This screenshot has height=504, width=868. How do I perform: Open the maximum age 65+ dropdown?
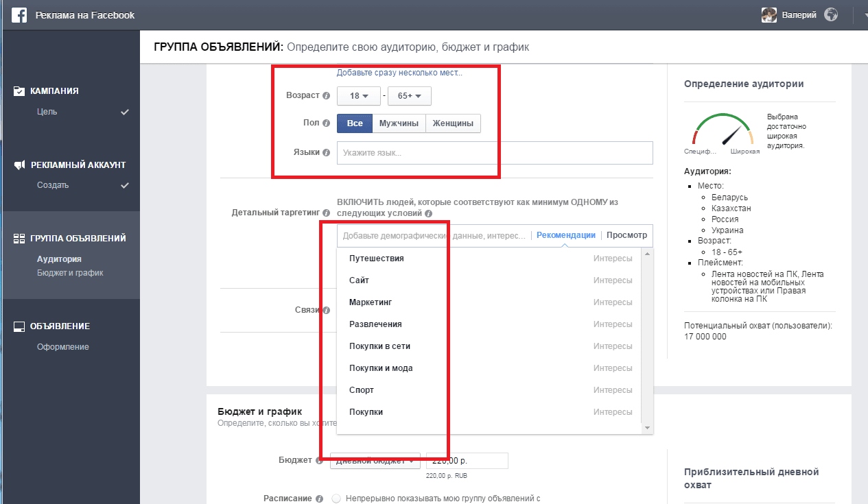[410, 96]
